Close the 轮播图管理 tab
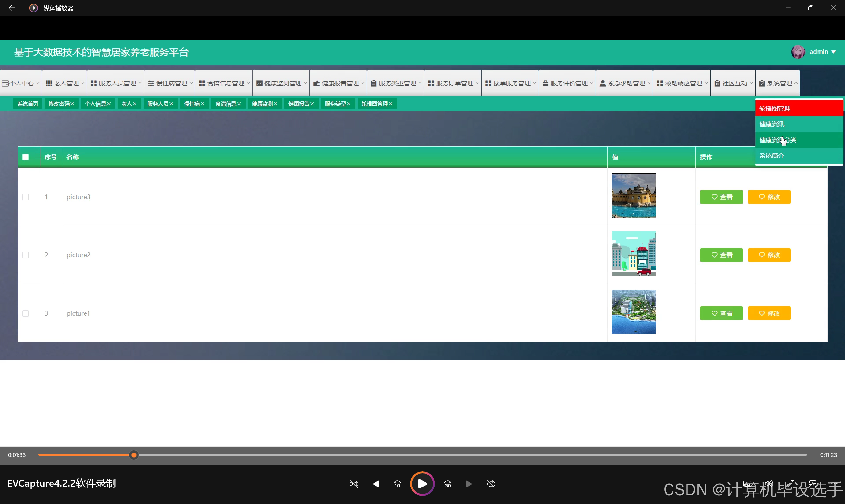845x504 pixels. [x=391, y=104]
